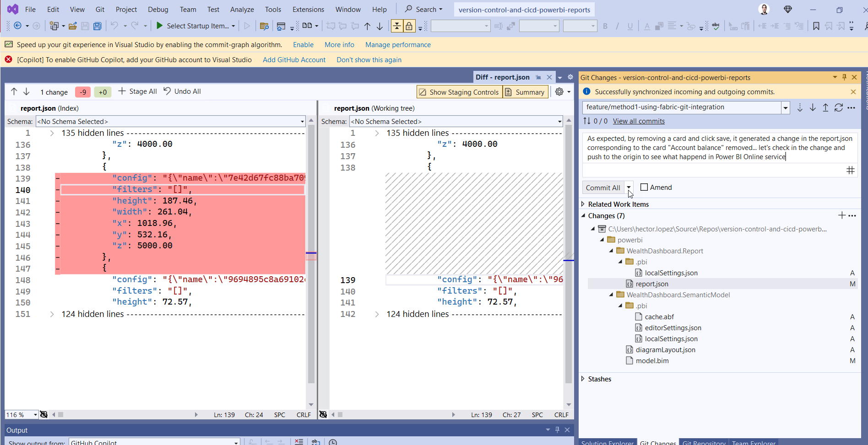Check the Amend checkbox
The height and width of the screenshot is (445, 868).
click(x=644, y=187)
